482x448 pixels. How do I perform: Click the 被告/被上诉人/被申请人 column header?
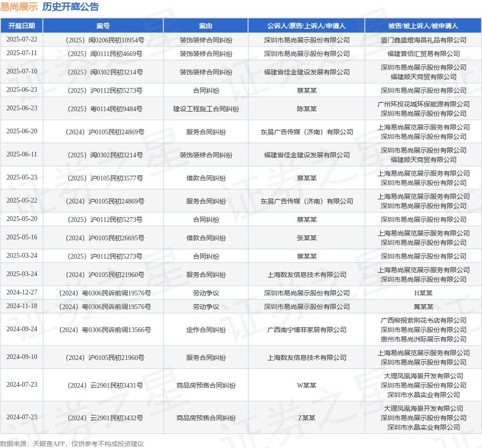(423, 26)
